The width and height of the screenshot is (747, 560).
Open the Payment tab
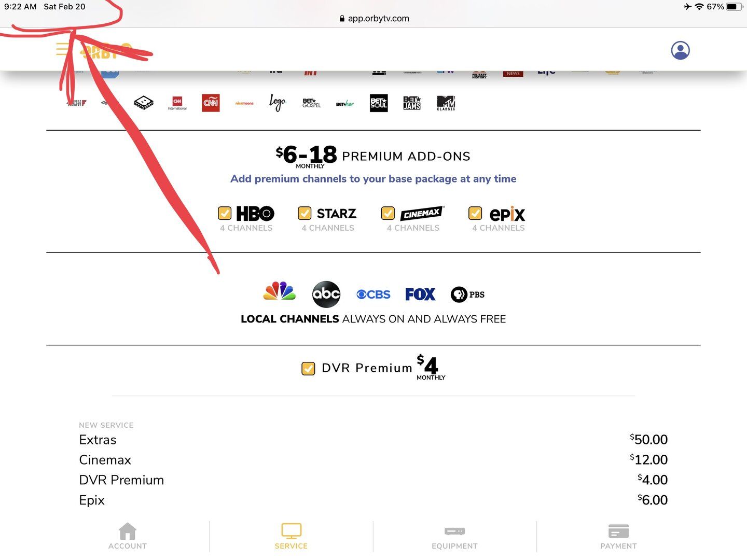click(618, 536)
